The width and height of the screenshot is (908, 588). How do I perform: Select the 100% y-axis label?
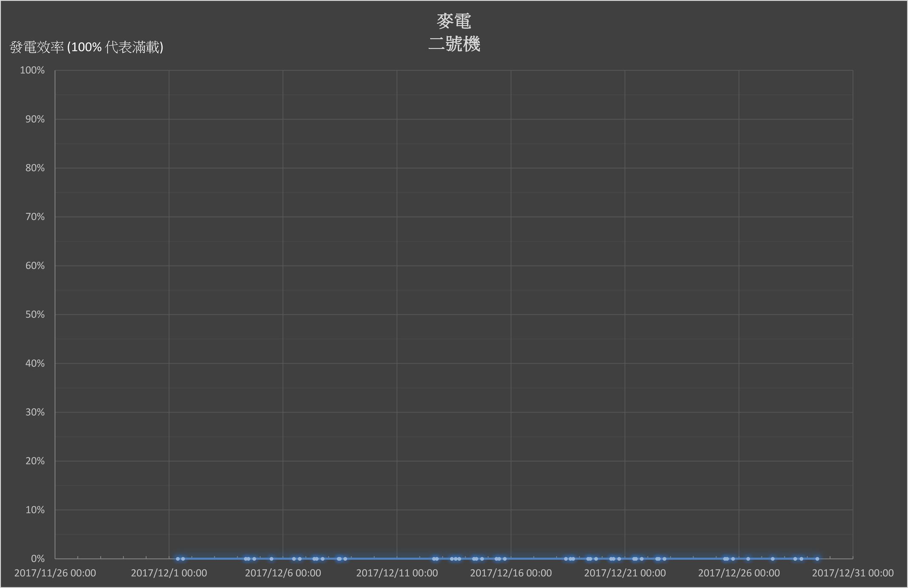pos(32,70)
